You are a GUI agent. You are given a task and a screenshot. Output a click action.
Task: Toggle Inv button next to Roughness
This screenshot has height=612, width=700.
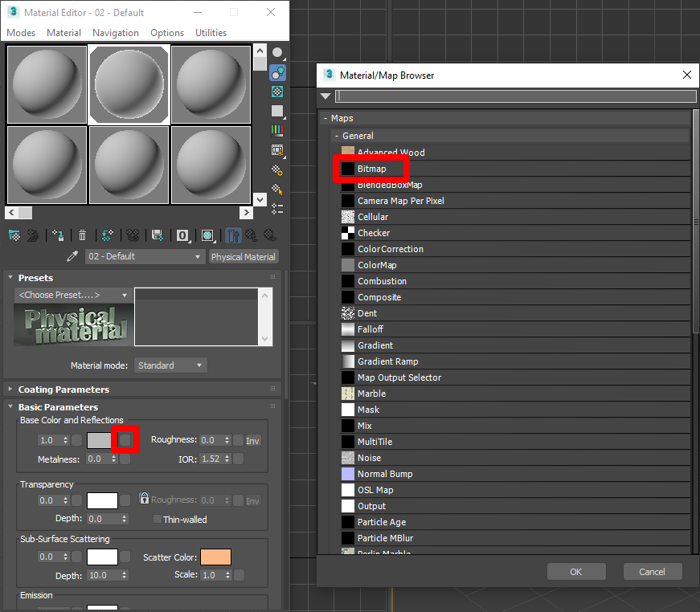point(252,441)
